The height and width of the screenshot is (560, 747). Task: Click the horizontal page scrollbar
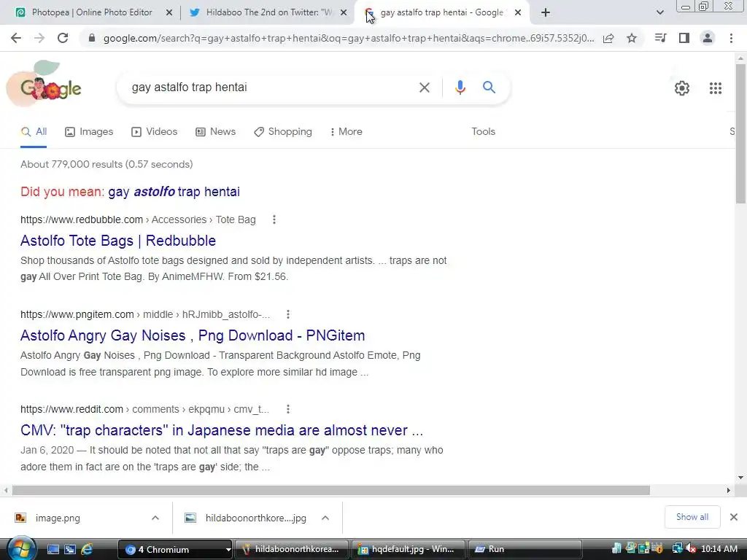331,491
